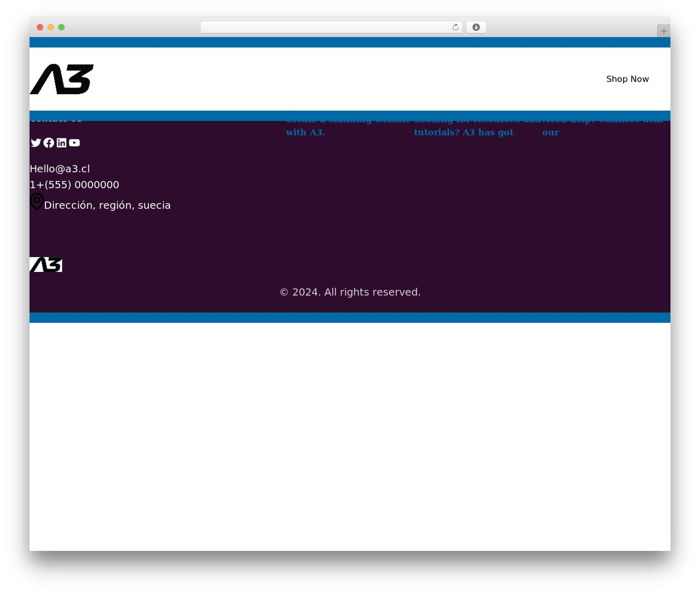This screenshot has height=593, width=700.
Task: Close the browser window with red button
Action: click(x=40, y=27)
